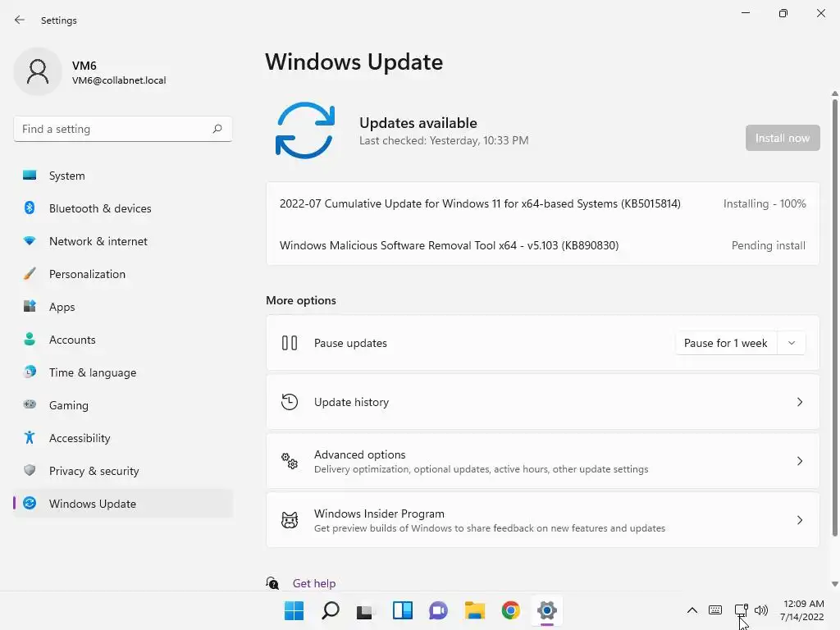Click the Time & language globe icon
Image resolution: width=840 pixels, height=630 pixels.
coord(30,372)
